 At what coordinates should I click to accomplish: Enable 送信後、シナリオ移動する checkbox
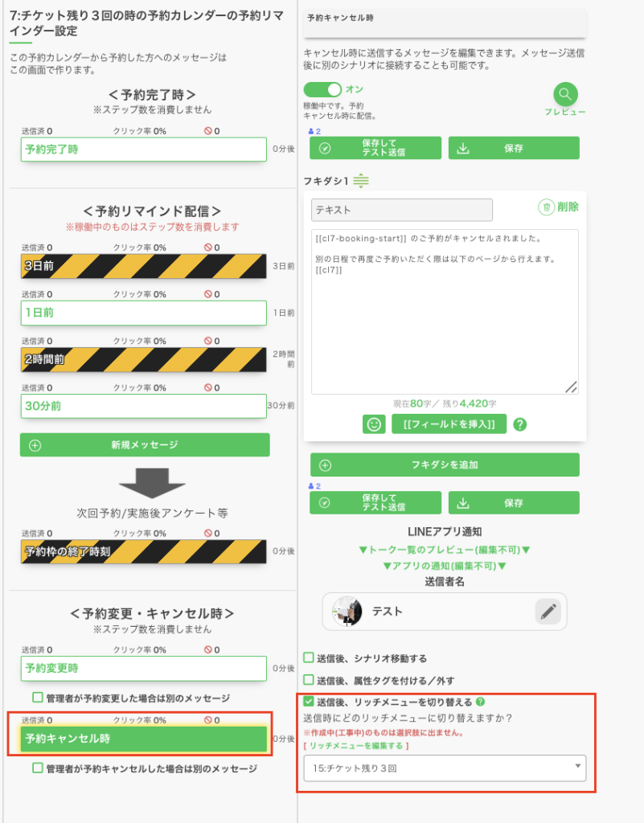(309, 658)
